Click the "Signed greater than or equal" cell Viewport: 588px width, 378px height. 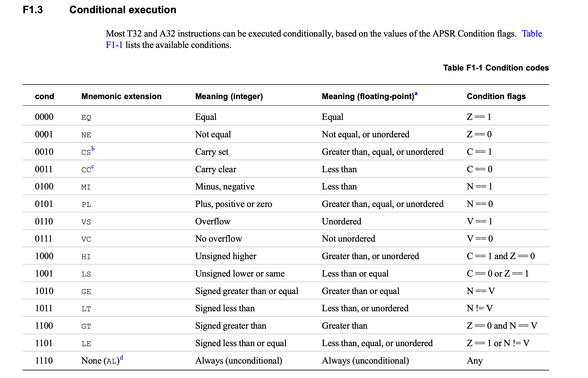(x=246, y=291)
